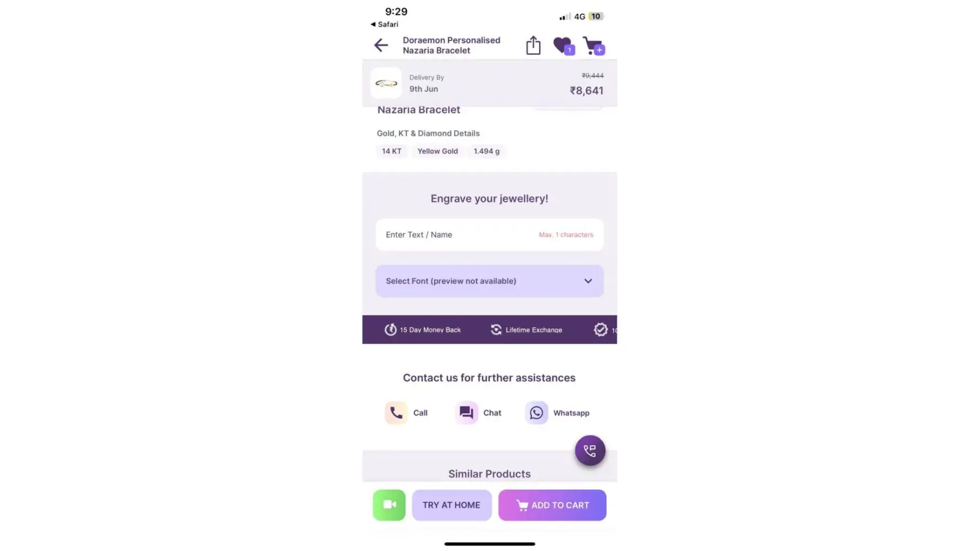The height and width of the screenshot is (551, 980).
Task: Start video call with green camera button
Action: (x=389, y=505)
